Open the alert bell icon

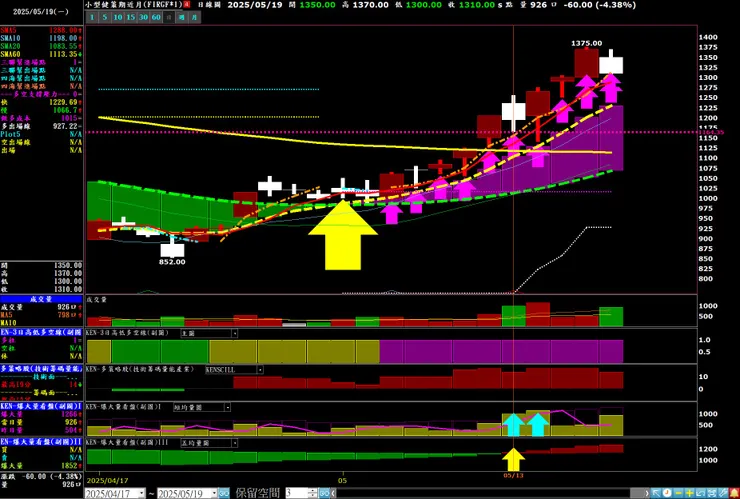coord(734,493)
